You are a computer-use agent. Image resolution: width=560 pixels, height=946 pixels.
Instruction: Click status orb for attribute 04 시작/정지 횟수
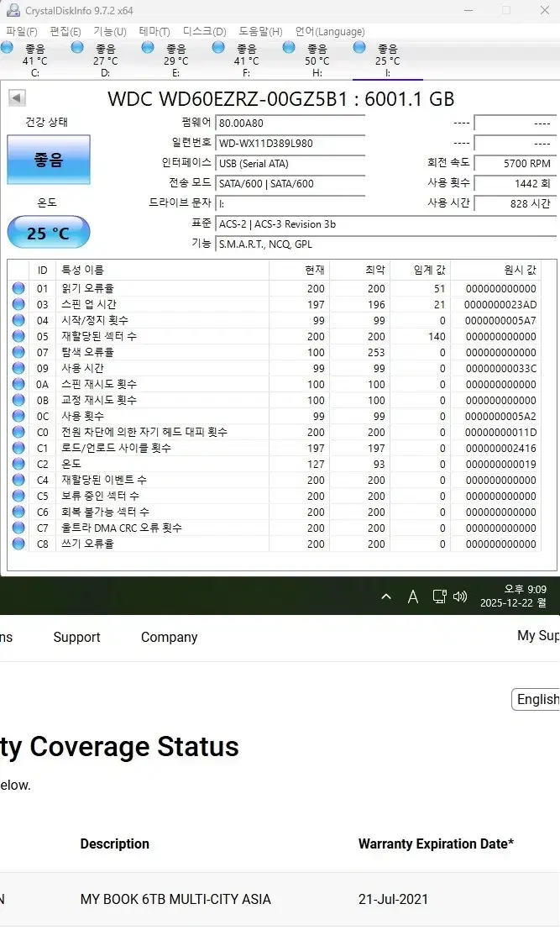(18, 320)
